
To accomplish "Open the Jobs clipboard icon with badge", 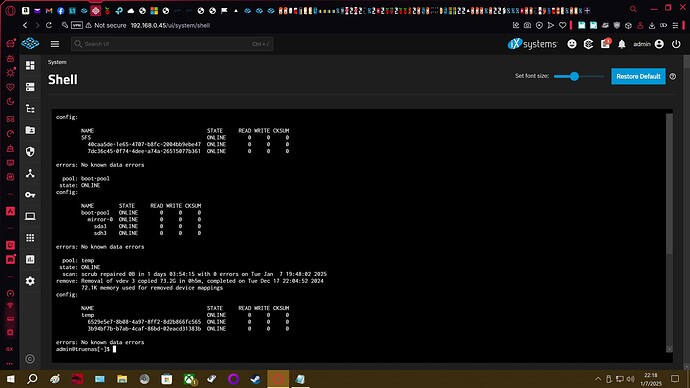I will coord(606,44).
